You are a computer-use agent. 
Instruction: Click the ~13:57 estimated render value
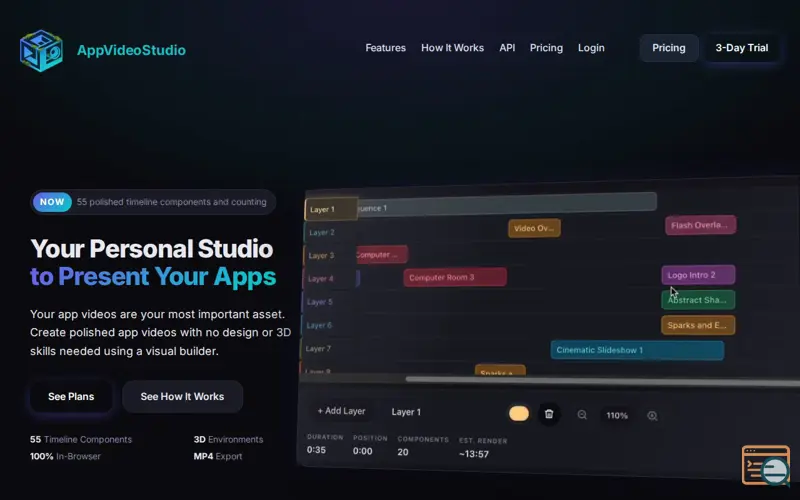(473, 454)
